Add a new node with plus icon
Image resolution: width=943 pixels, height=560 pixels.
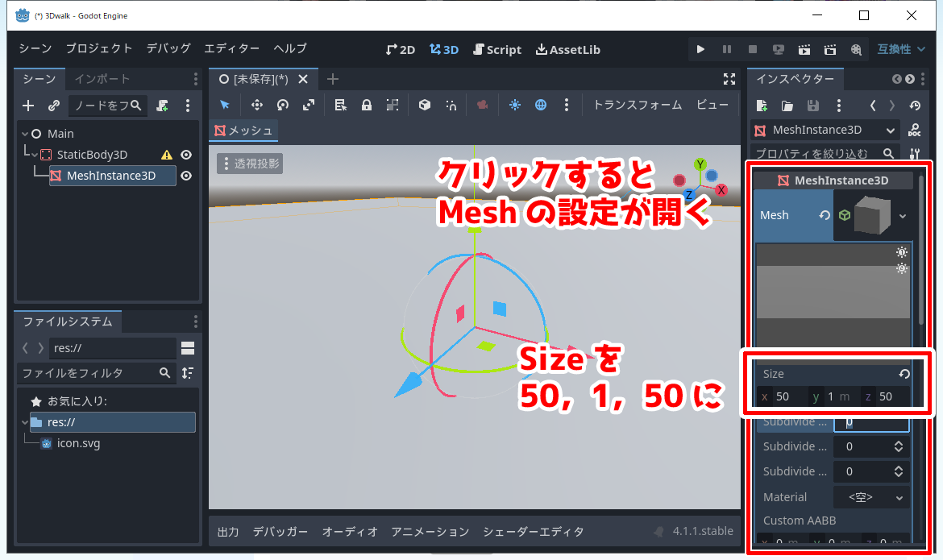click(x=28, y=106)
